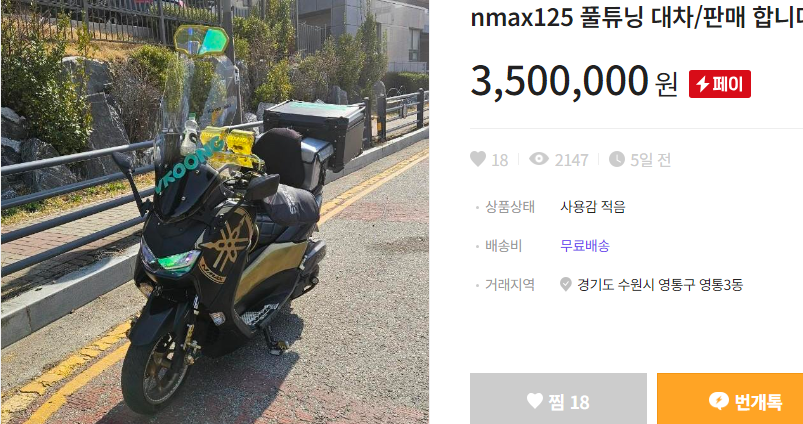This screenshot has width=803, height=424.
Task: Click the clock icon next to 5일 전
Action: [x=617, y=159]
